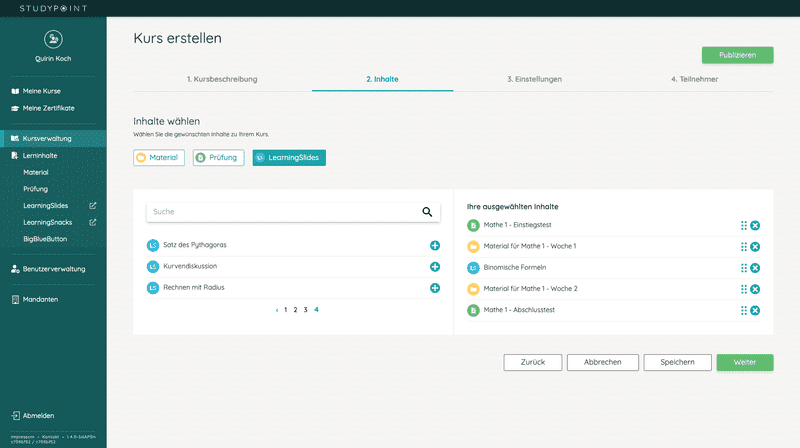
Task: Go to previous page arrow in pagination
Action: (277, 310)
